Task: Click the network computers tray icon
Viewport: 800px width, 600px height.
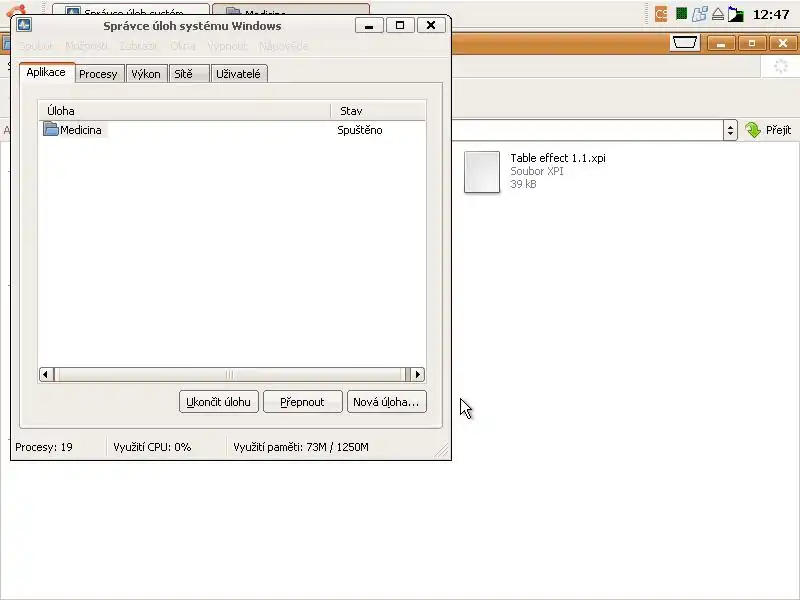Action: [x=699, y=14]
